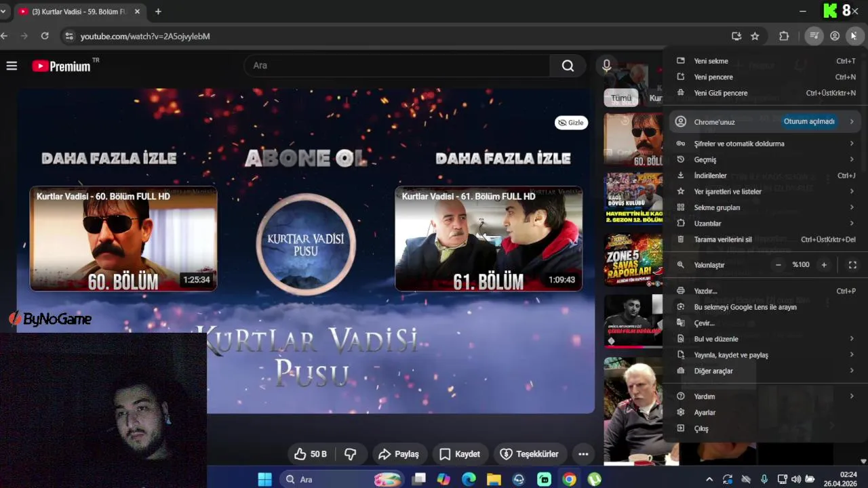868x488 pixels.
Task: Open site information icon in address bar
Action: click(68, 36)
